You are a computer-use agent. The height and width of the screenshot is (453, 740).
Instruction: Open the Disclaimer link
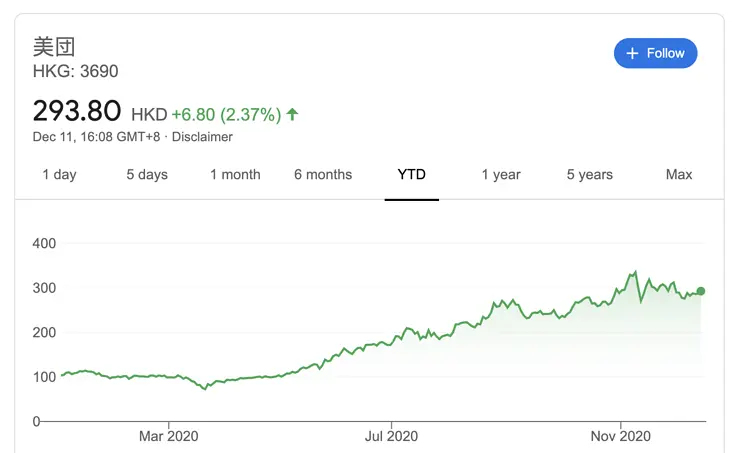(x=202, y=137)
